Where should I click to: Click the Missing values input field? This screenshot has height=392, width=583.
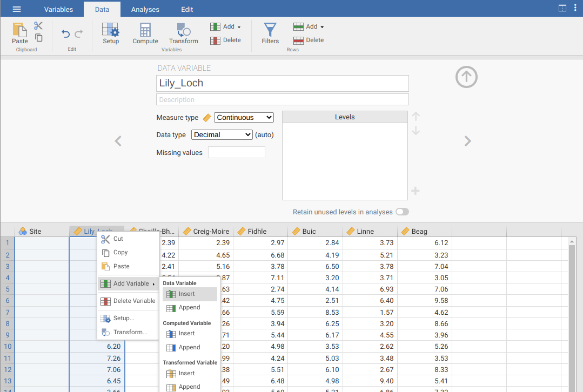[237, 153]
